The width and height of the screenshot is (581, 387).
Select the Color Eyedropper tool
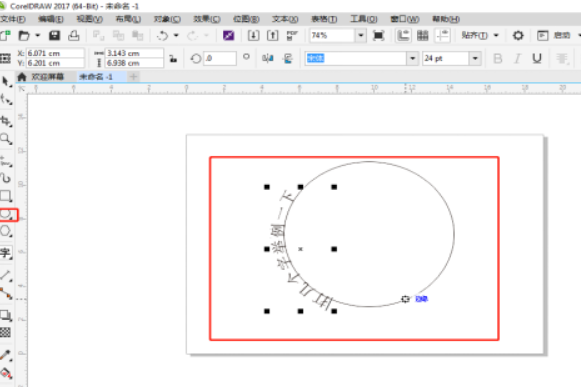click(x=6, y=355)
